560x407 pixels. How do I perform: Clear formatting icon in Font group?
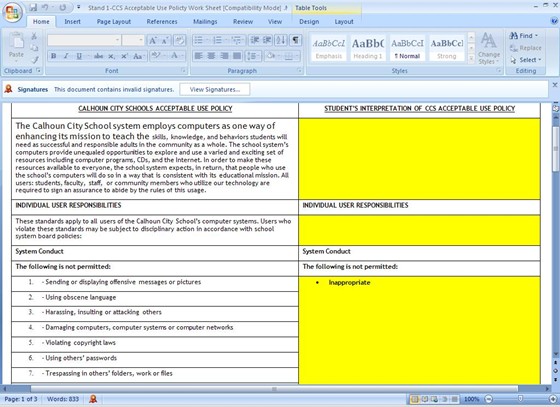pos(180,40)
